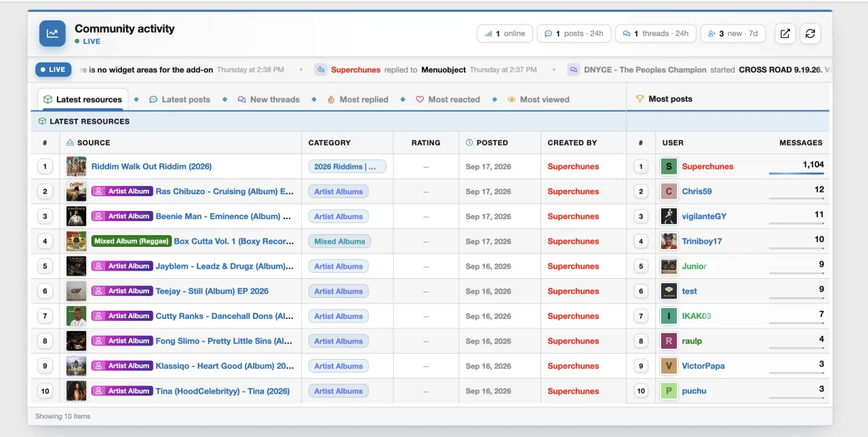This screenshot has width=868, height=437.
Task: Open widget in new window icon
Action: click(785, 33)
